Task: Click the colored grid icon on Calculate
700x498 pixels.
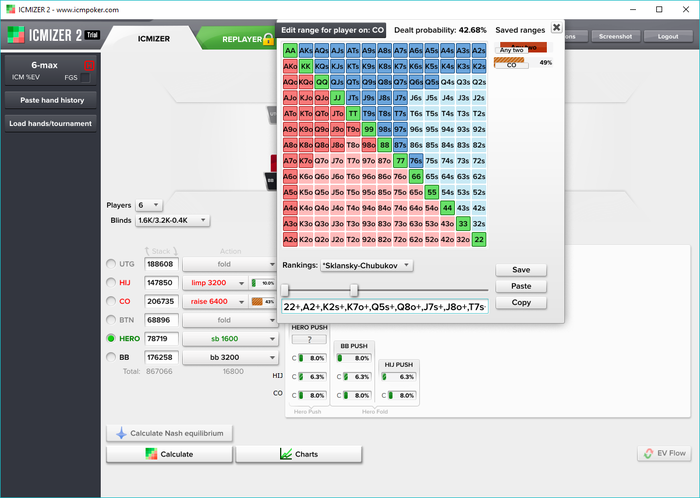Action: [151, 454]
